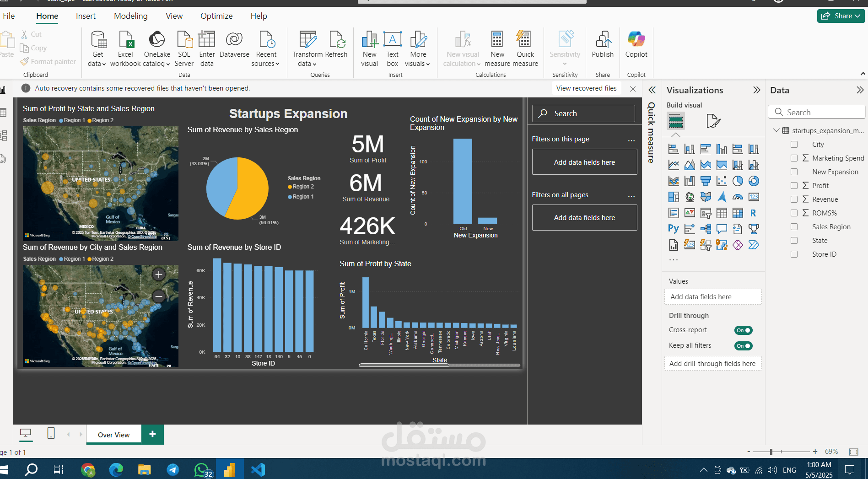Viewport: 868px width, 479px height.
Task: Check the New Expansion field
Action: tap(794, 172)
